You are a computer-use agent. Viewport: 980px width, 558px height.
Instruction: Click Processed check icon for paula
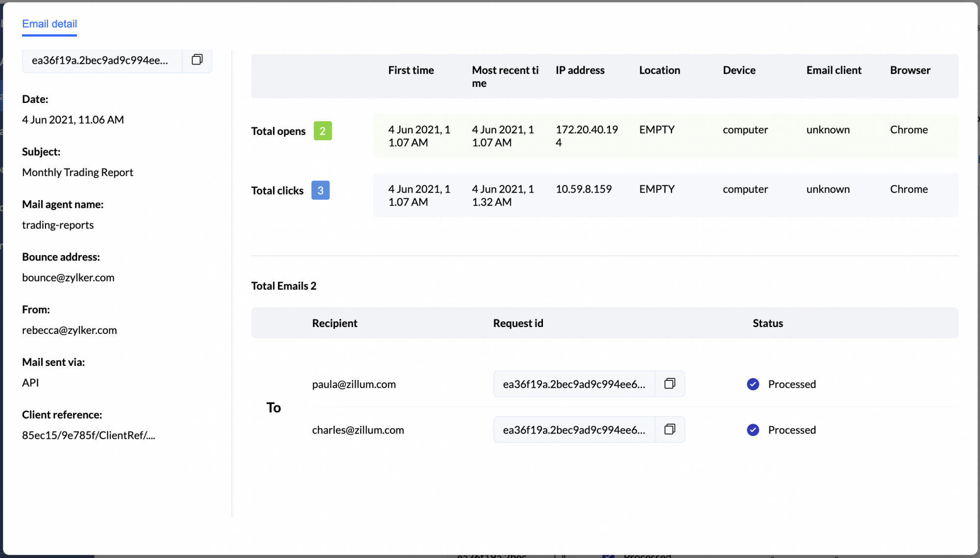click(753, 384)
